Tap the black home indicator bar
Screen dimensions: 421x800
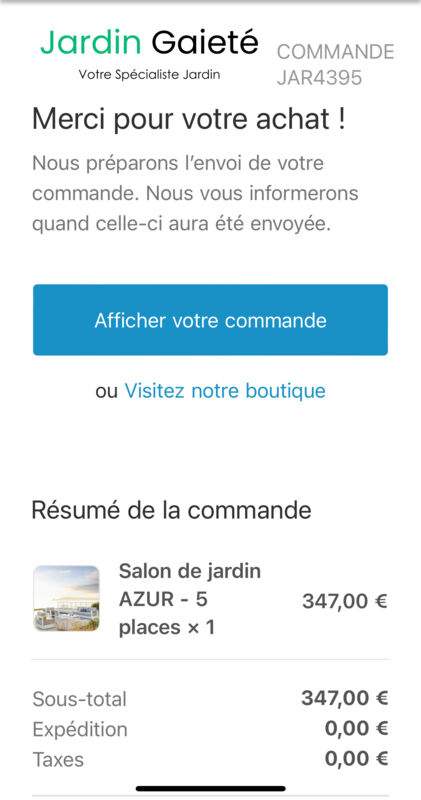coord(210,789)
